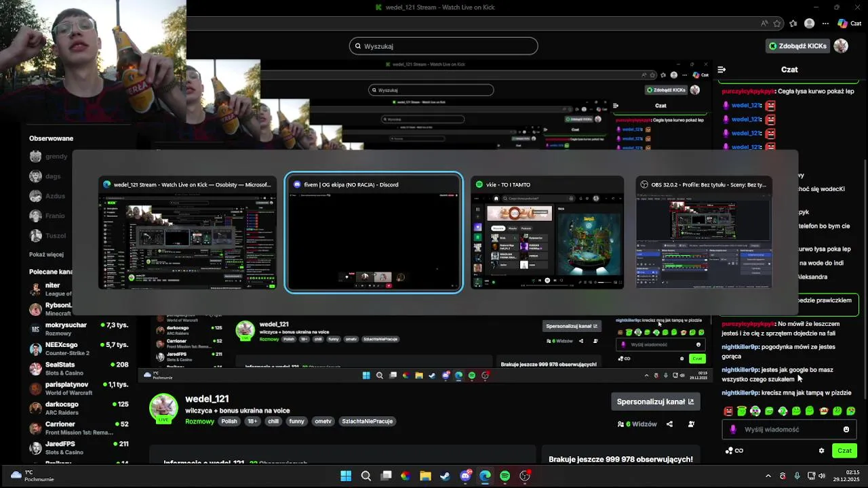Viewport: 868px width, 488px height.
Task: Open the Edge profile icon
Action: pyautogui.click(x=809, y=23)
